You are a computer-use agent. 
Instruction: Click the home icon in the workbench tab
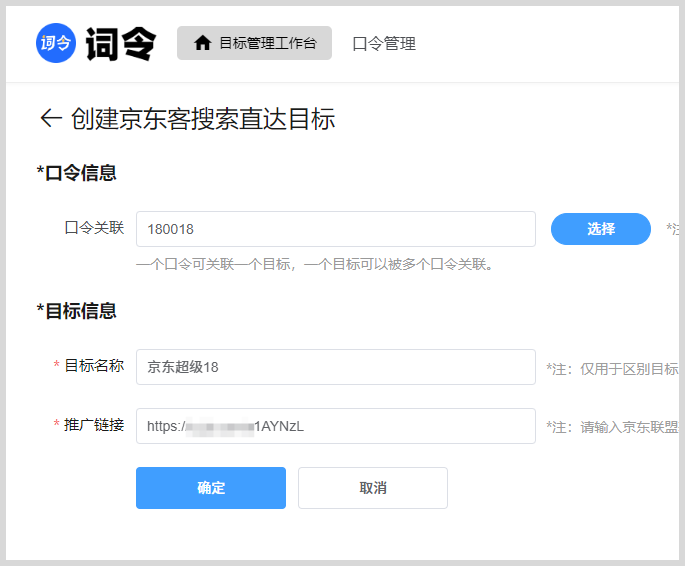pos(203,43)
